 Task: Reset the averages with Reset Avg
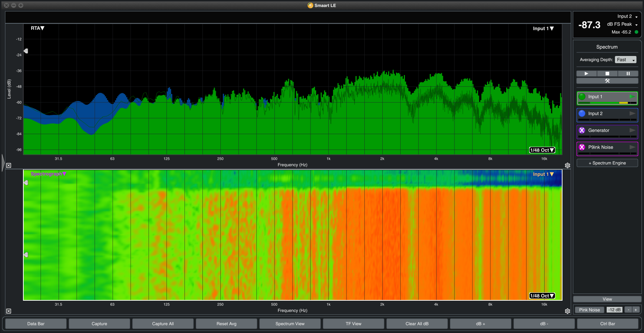(227, 324)
